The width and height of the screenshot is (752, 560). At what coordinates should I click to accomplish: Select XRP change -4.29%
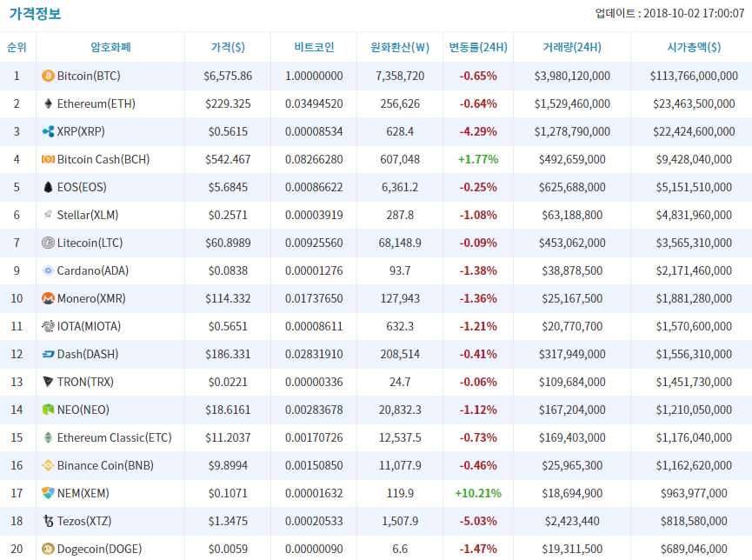point(478,131)
